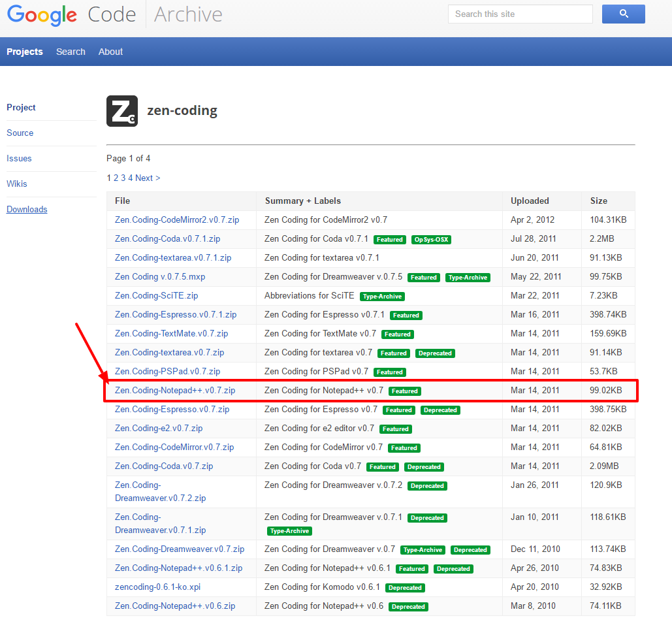The height and width of the screenshot is (633, 672).
Task: Open the Projects nav tab
Action: [x=25, y=52]
